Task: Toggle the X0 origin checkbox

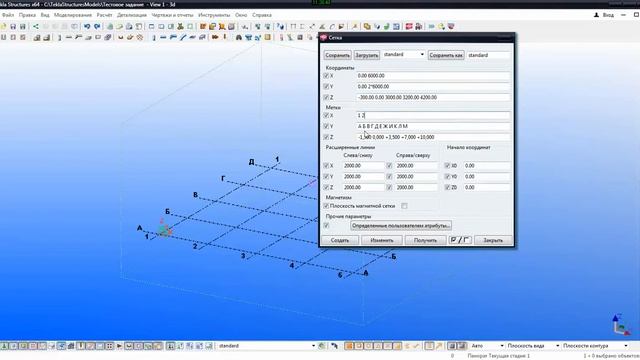Action: [447, 166]
